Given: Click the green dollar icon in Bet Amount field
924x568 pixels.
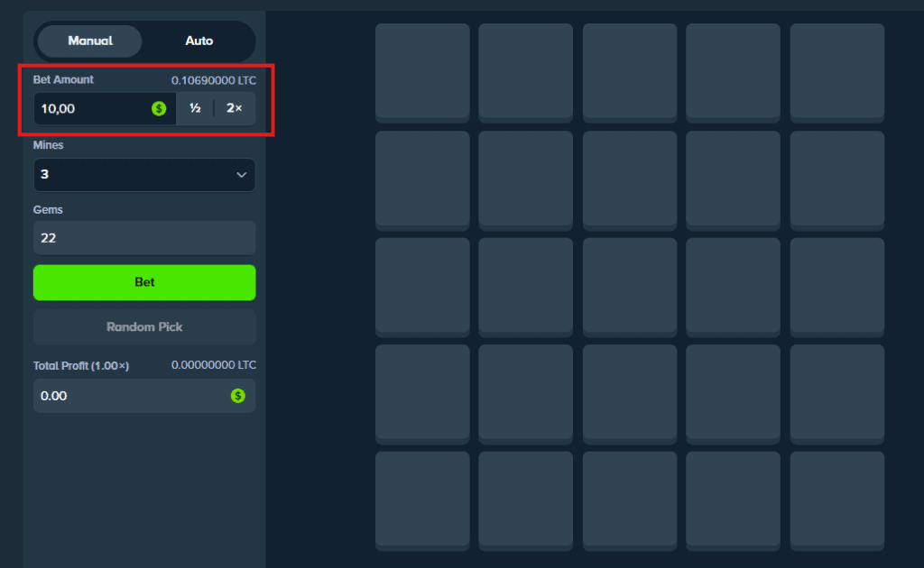Looking at the screenshot, I should 159,108.
